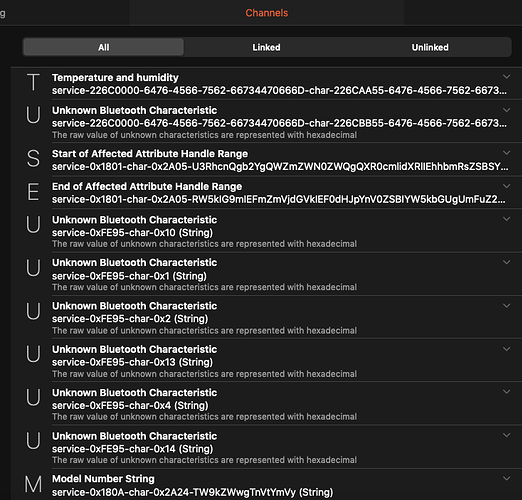
Task: Select the service-226C0000...char-226CAA55 channel ID
Action: click(x=279, y=90)
